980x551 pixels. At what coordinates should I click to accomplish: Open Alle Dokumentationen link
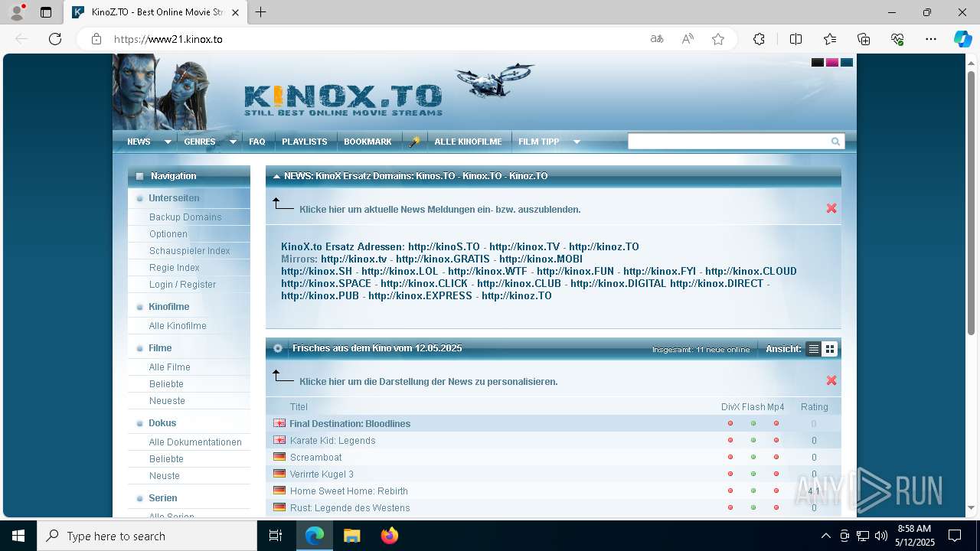click(195, 442)
